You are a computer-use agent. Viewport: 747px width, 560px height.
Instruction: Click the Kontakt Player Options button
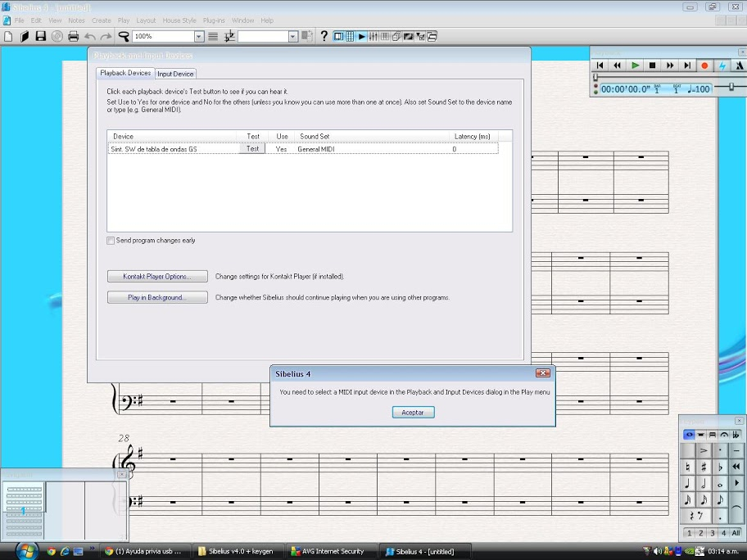click(x=156, y=277)
